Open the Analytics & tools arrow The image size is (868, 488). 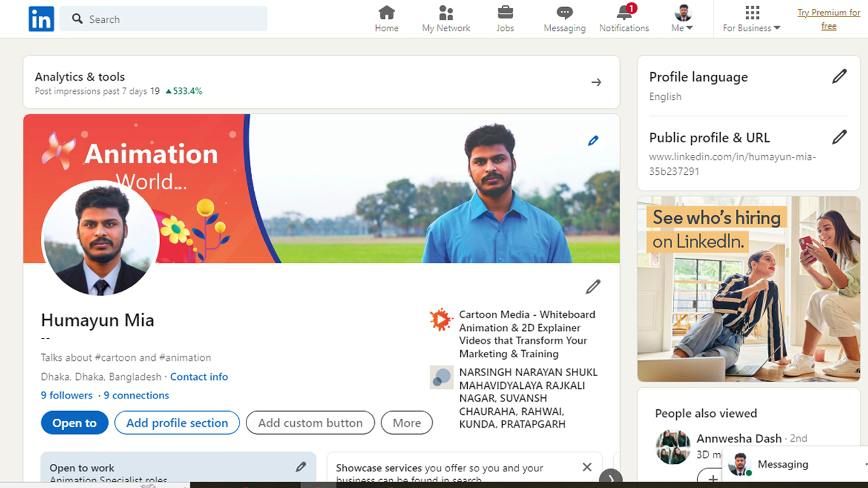click(596, 82)
